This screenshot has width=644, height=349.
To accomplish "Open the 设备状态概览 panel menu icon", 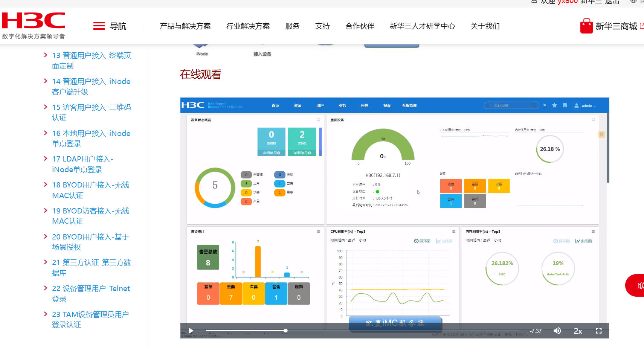I will (318, 120).
